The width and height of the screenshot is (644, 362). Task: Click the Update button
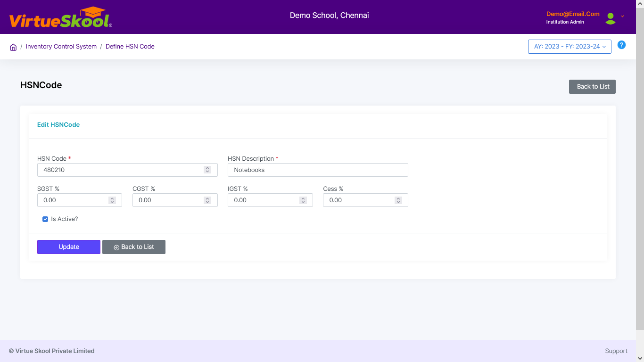tap(69, 247)
